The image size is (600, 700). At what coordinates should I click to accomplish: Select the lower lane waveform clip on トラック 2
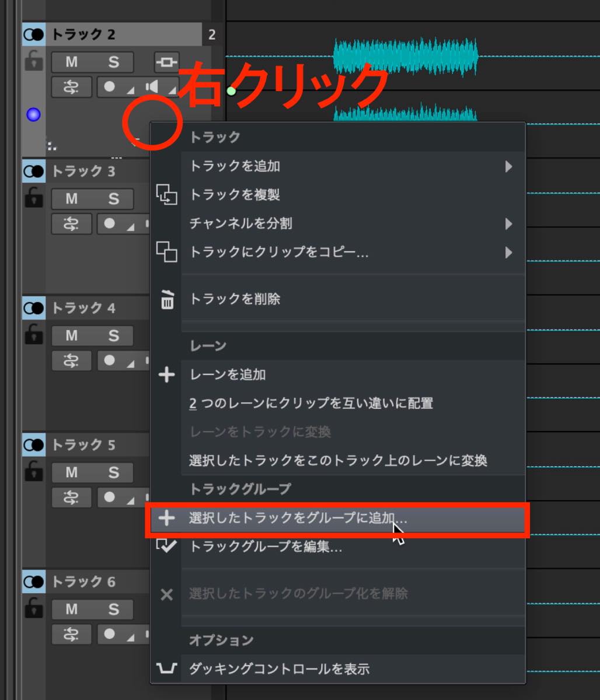pos(406,113)
